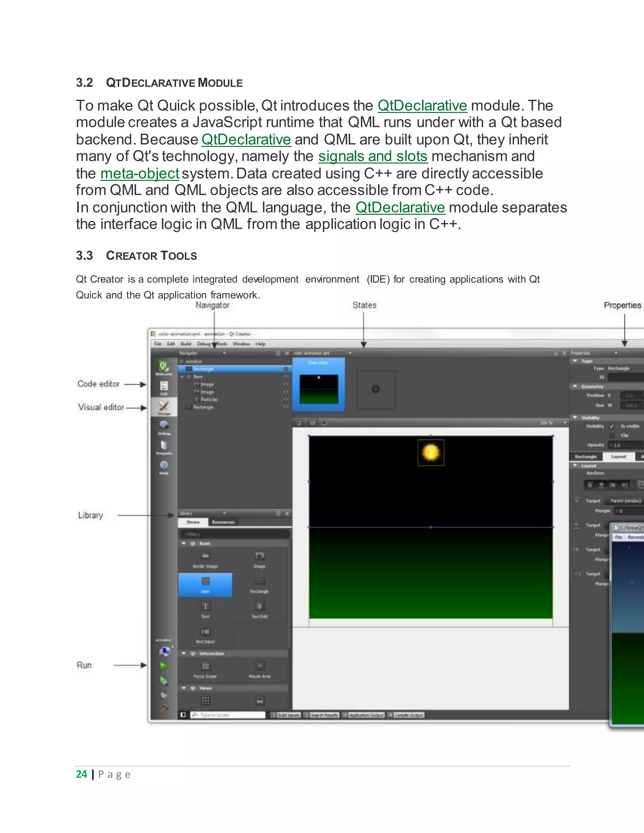Open the signals and slots link
Image resolution: width=644 pixels, height=833 pixels.
coord(373,156)
